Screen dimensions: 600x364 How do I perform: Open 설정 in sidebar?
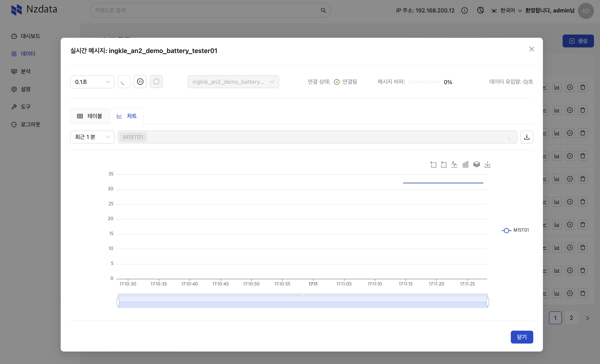tap(21, 89)
